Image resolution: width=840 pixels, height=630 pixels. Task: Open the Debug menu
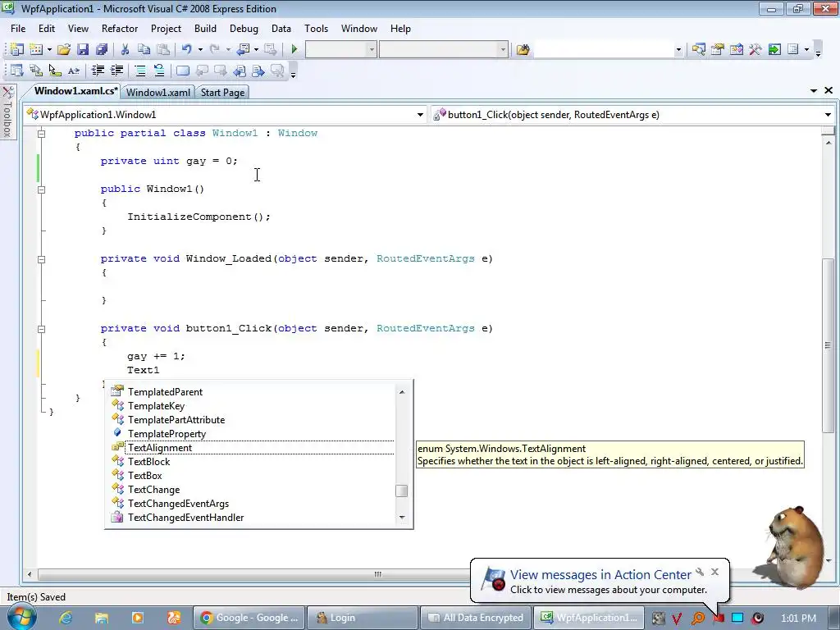244,29
